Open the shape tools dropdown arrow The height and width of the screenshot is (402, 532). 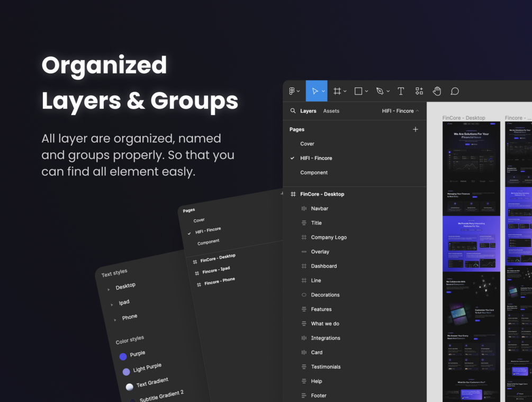point(366,91)
